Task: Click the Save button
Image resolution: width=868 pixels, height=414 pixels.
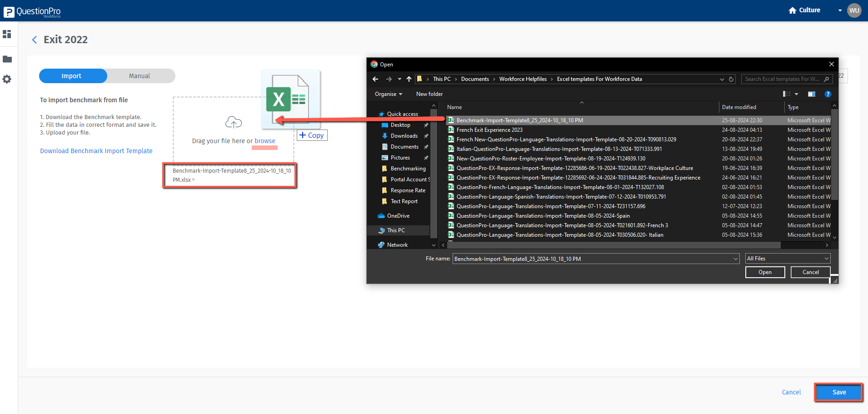Action: tap(838, 392)
